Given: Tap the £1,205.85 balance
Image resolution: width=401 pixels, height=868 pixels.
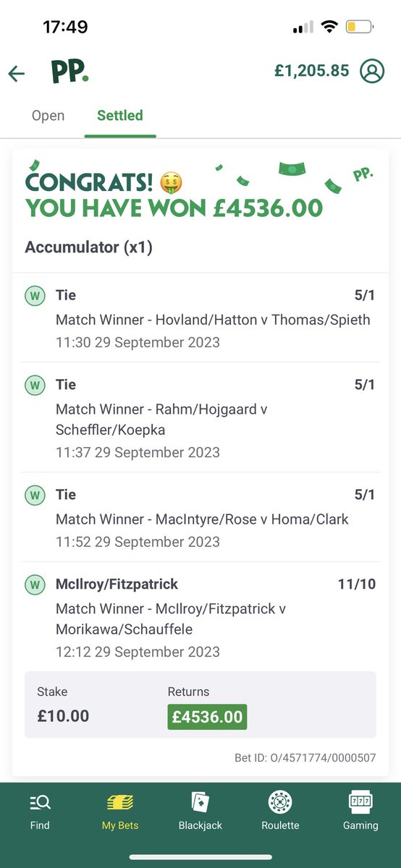Looking at the screenshot, I should 312,71.
